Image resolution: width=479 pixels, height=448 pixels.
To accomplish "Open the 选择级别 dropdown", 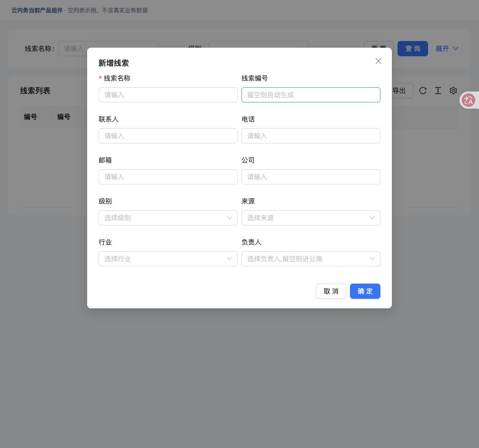I will 168,218.
